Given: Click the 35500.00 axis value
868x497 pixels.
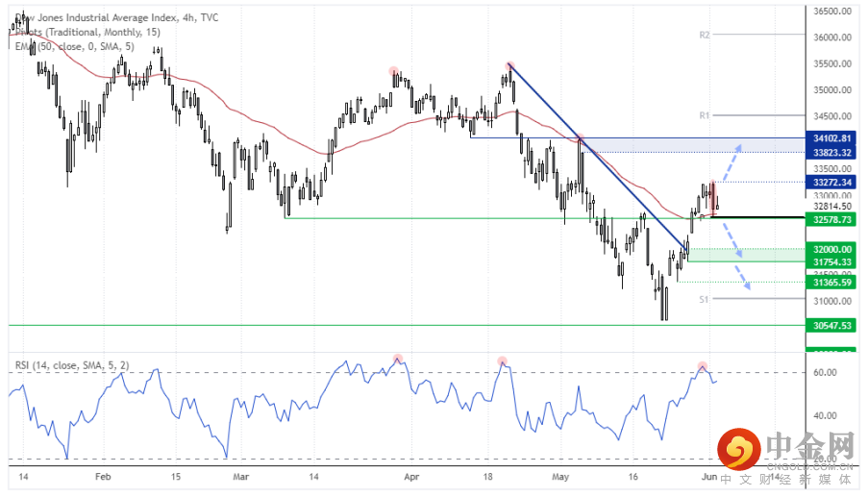Looking at the screenshot, I should (832, 63).
